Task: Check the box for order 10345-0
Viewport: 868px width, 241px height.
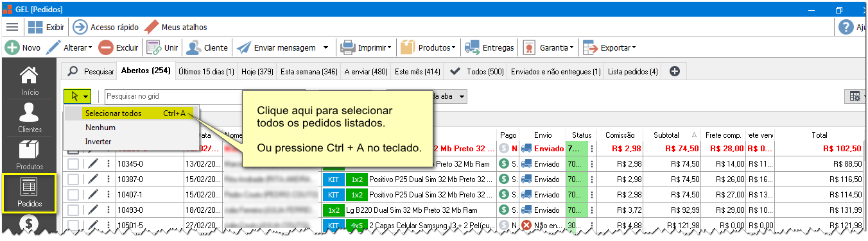Action: 73,164
